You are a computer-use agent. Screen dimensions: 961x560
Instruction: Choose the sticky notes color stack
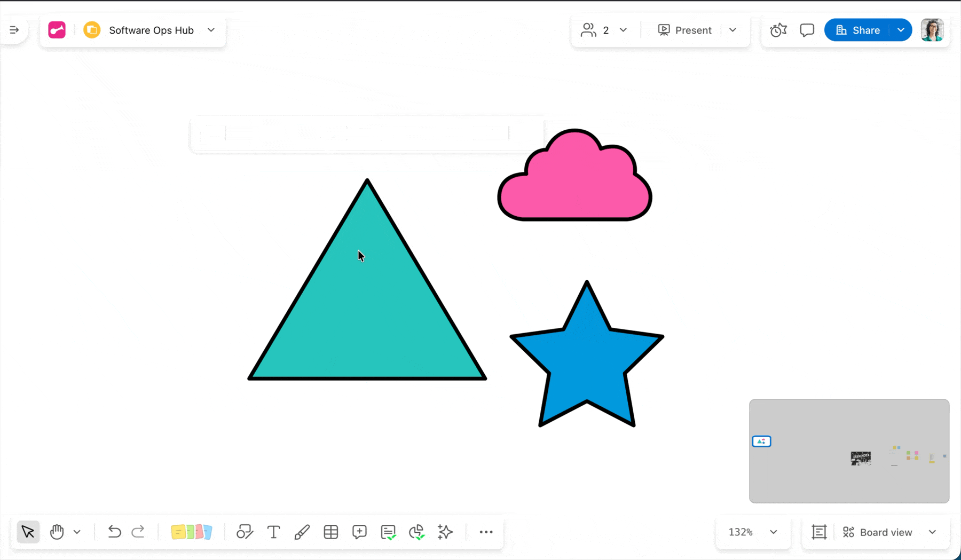(x=191, y=532)
